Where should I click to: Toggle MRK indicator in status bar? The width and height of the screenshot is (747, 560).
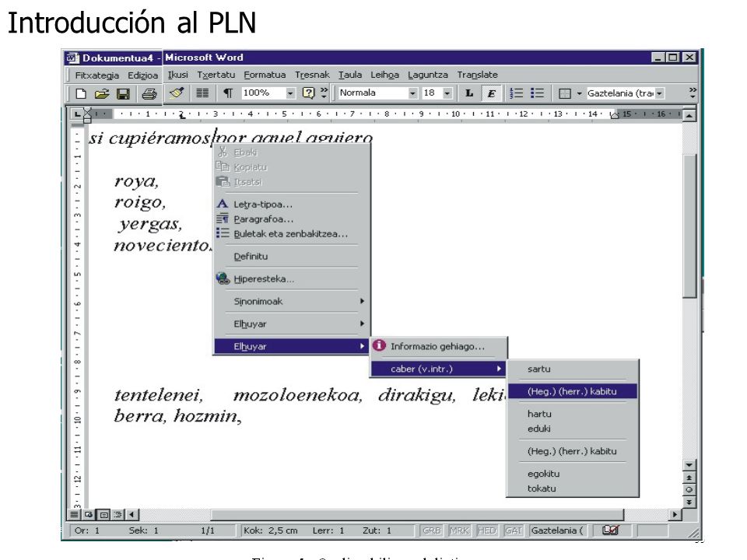coord(459,530)
